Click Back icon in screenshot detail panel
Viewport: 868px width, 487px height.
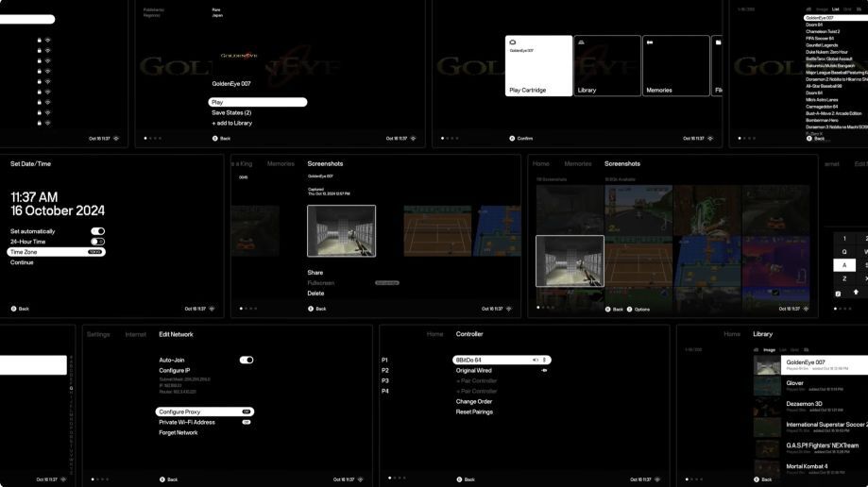click(311, 309)
